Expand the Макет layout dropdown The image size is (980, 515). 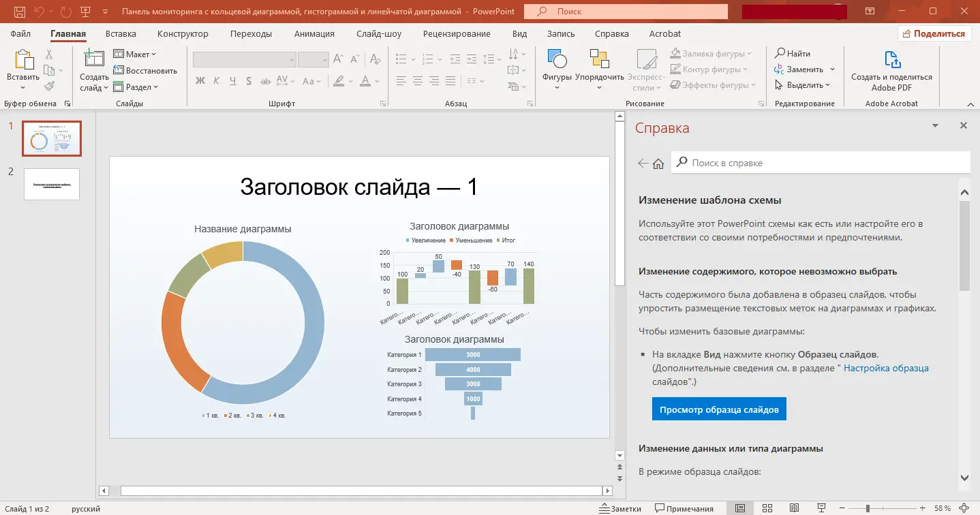click(135, 54)
